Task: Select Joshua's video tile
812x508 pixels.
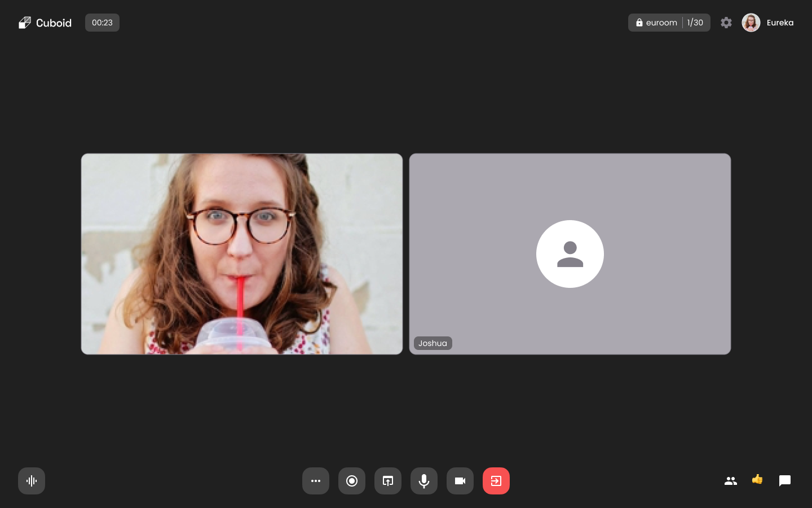Action: (570, 254)
